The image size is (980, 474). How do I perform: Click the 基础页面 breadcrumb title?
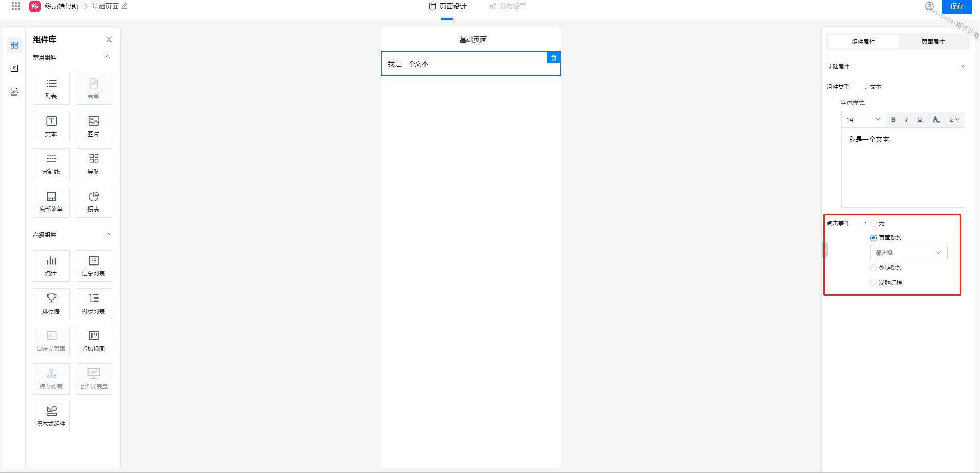[105, 6]
